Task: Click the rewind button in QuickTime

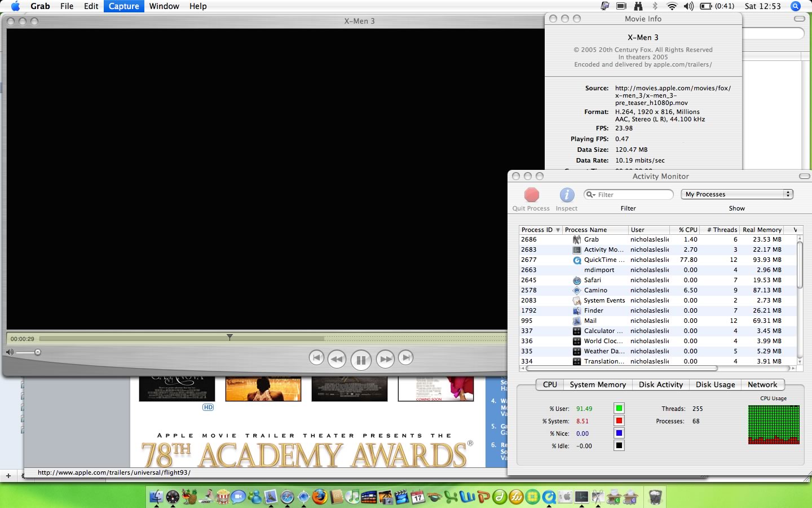Action: 337,359
